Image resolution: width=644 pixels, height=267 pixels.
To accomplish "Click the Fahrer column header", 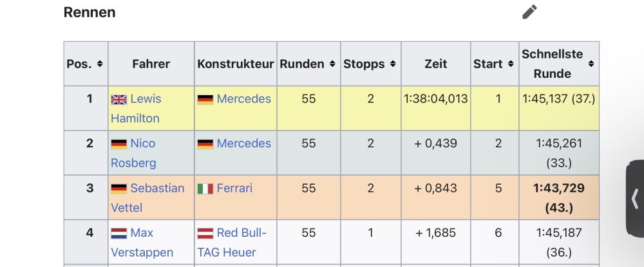I will [x=151, y=64].
